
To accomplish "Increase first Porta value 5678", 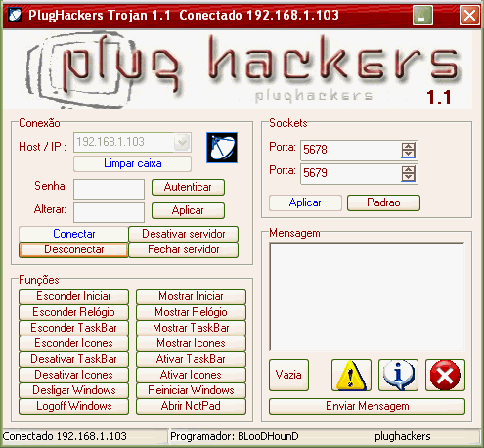I will coord(408,147).
